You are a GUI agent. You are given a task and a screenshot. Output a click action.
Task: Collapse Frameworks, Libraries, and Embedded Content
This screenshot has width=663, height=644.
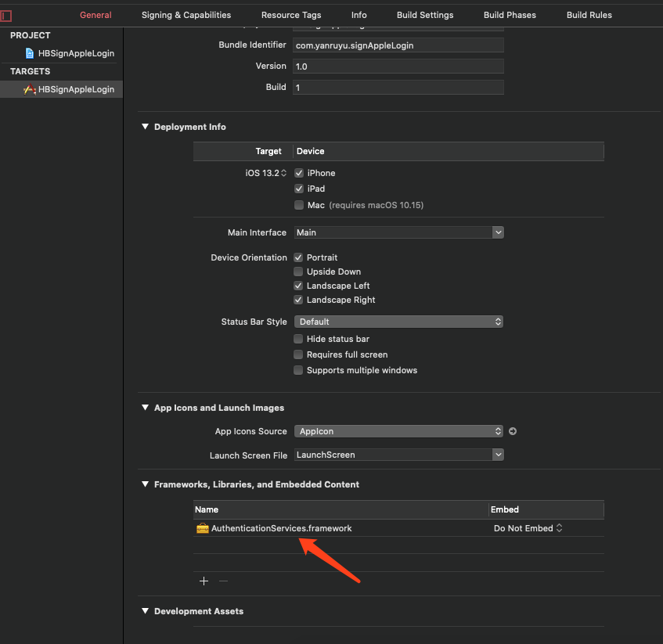tap(145, 484)
